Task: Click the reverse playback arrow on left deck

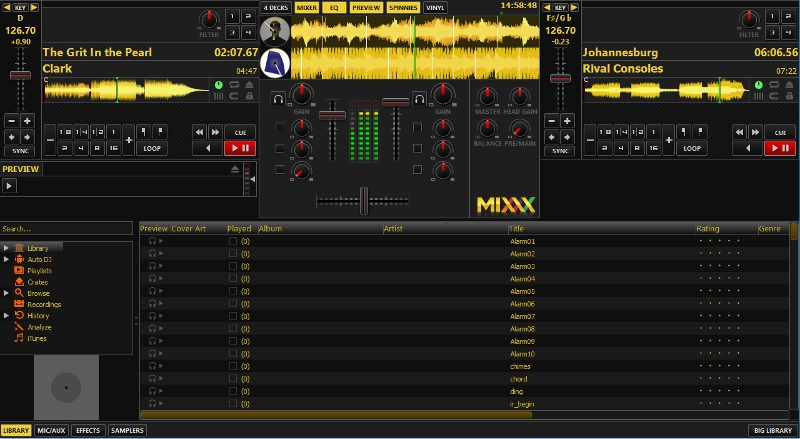Action: point(208,148)
